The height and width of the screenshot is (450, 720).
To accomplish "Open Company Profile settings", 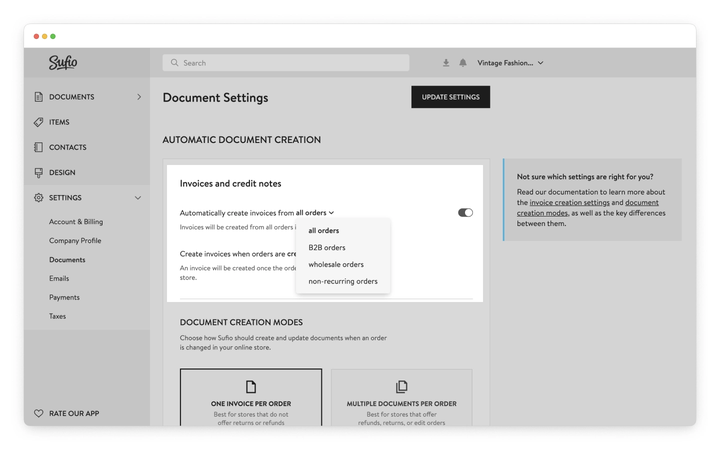I will [x=75, y=241].
